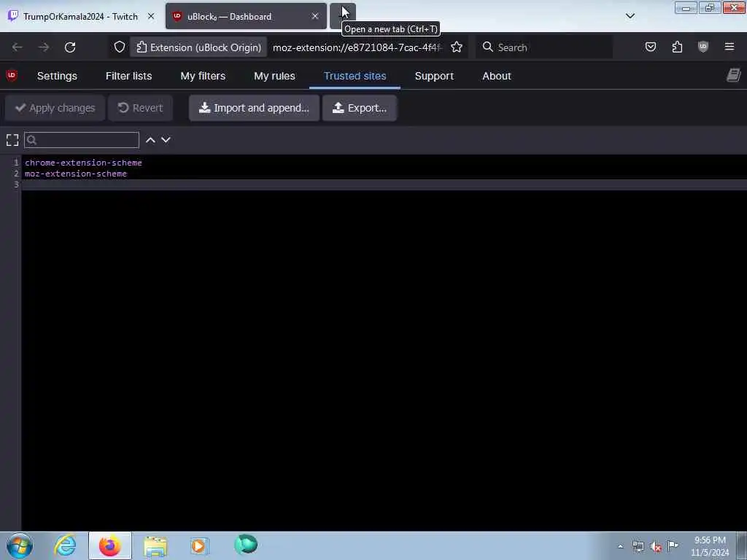Image resolution: width=747 pixels, height=560 pixels.
Task: Open the Extensions puzzle icon
Action: (677, 47)
